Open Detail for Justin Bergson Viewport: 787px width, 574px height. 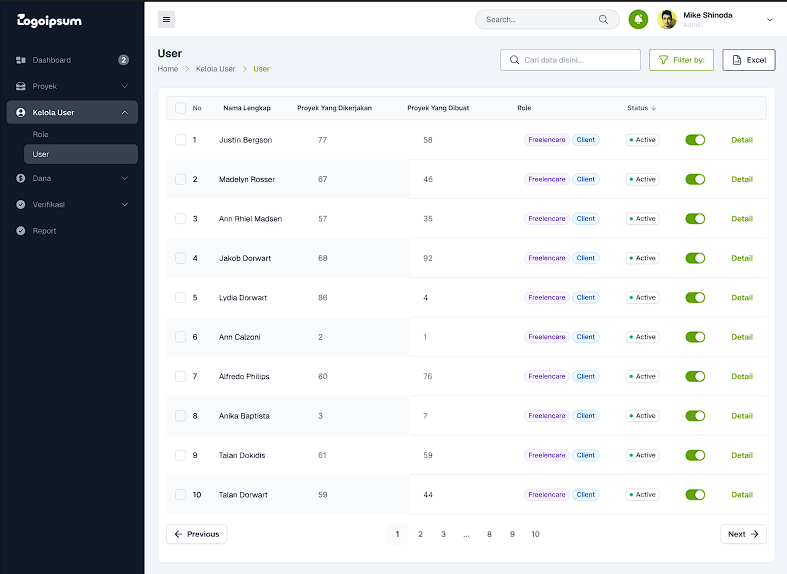point(742,140)
